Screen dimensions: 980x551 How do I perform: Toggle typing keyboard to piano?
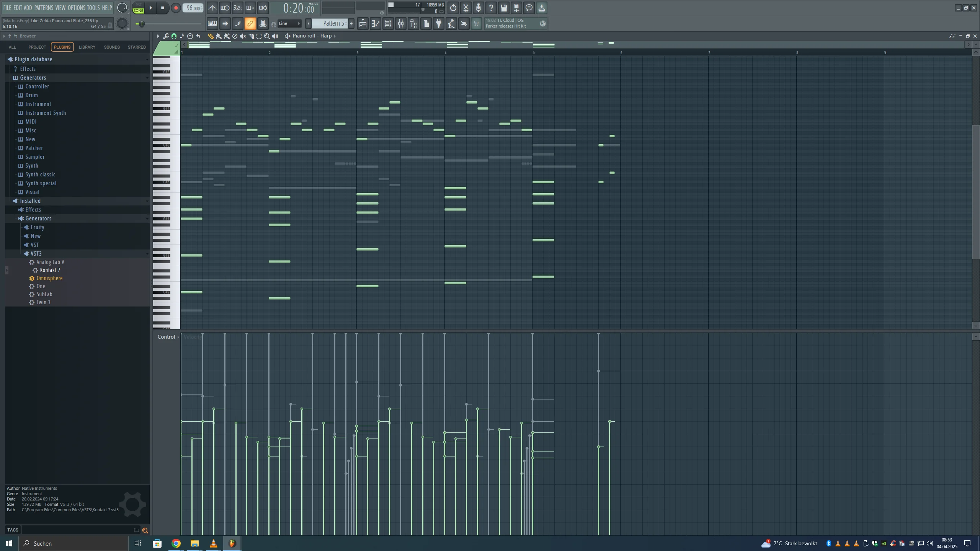tap(212, 24)
